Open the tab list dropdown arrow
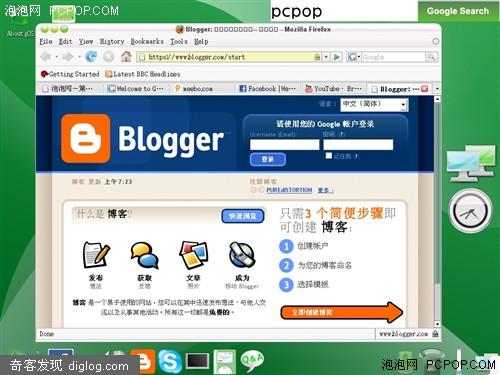The image size is (500, 375). coord(437,89)
